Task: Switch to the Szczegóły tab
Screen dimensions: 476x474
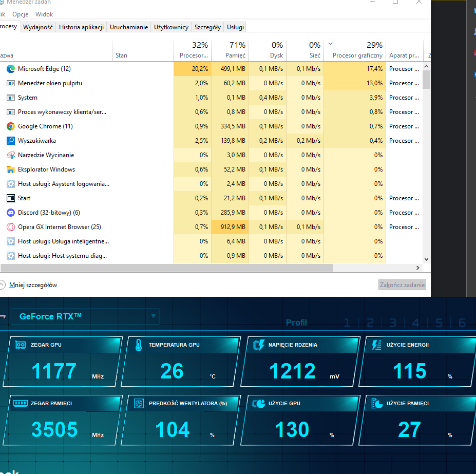Action: pyautogui.click(x=207, y=27)
